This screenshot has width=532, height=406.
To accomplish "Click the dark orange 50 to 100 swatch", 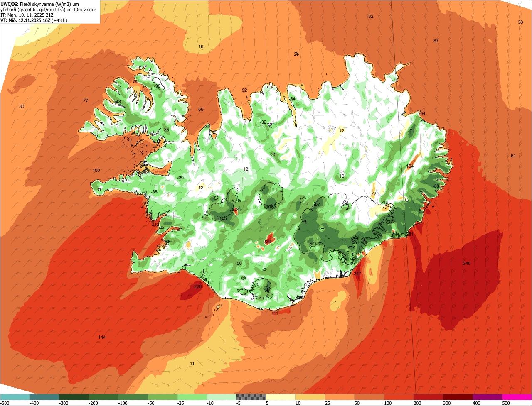I will (x=369, y=397).
